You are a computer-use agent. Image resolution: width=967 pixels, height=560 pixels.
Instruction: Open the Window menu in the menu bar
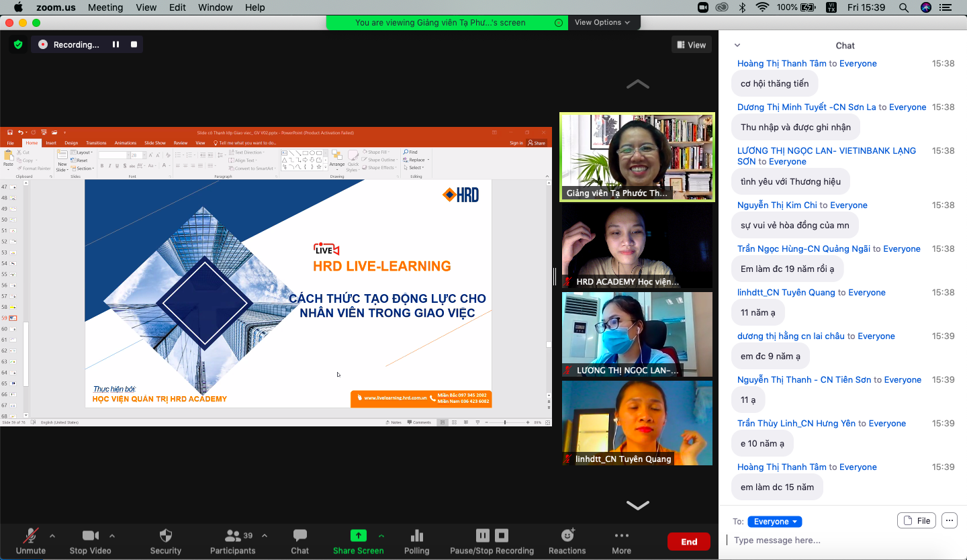click(x=215, y=7)
